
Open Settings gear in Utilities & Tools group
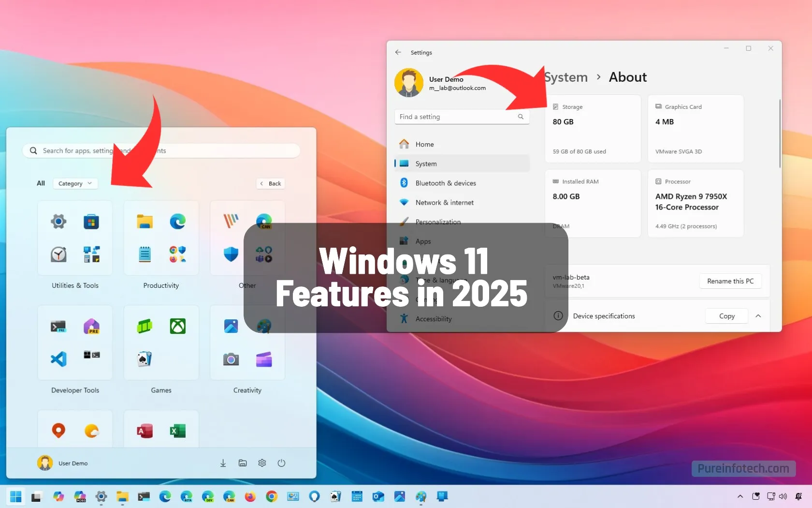click(58, 222)
